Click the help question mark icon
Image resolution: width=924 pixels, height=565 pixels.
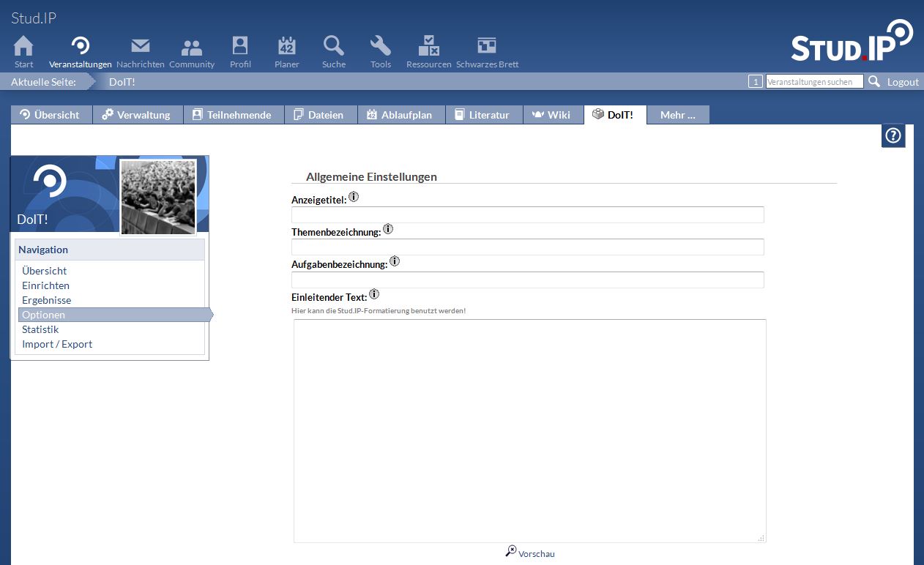(x=893, y=136)
